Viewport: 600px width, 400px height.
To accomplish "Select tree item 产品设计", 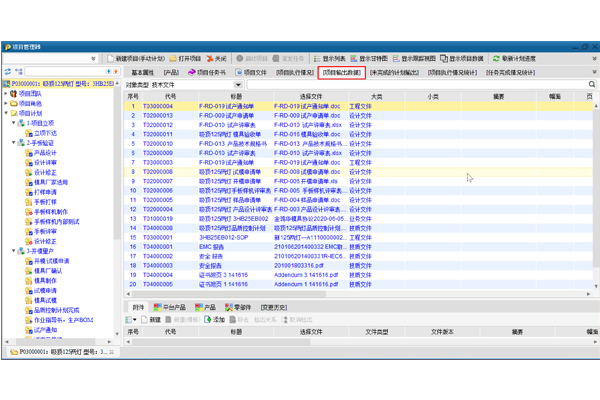I will (45, 153).
